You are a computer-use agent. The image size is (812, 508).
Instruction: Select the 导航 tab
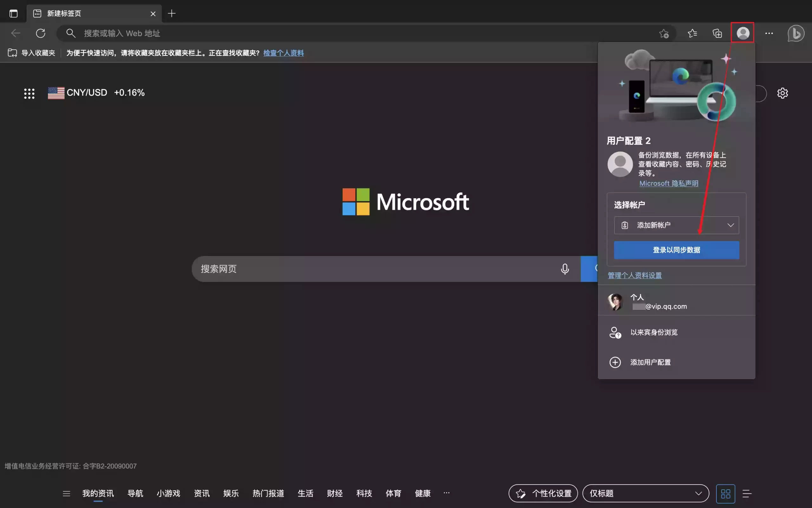tap(135, 493)
